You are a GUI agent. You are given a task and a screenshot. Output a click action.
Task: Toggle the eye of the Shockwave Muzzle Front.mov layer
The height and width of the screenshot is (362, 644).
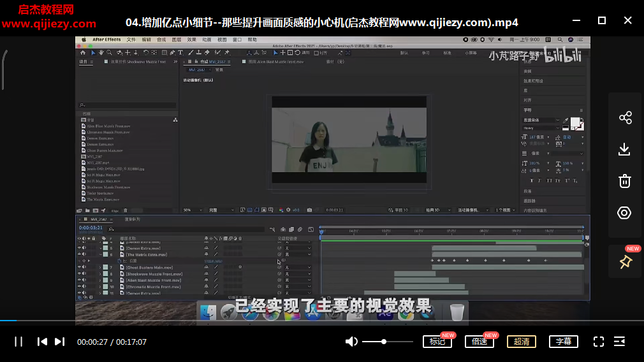[79, 274]
